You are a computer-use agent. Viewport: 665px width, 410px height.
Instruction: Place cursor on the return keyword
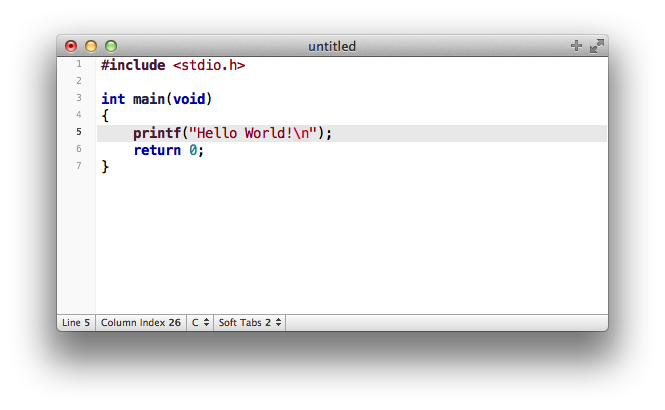(x=156, y=150)
